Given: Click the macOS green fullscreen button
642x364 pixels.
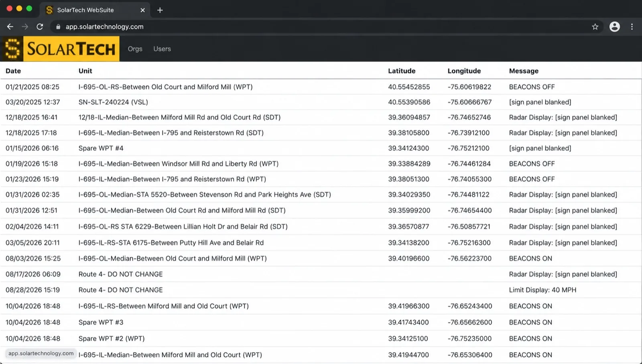Looking at the screenshot, I should (x=29, y=8).
